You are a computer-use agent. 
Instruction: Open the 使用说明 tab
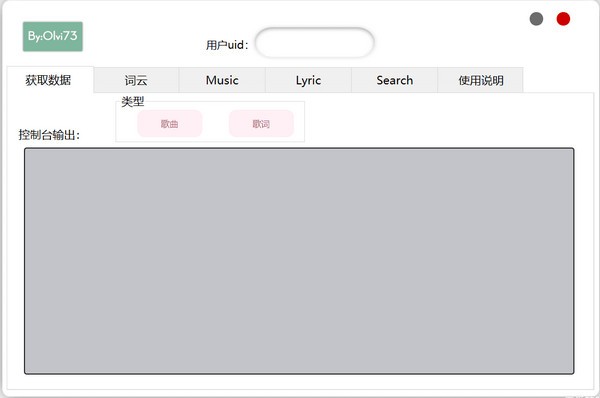481,80
